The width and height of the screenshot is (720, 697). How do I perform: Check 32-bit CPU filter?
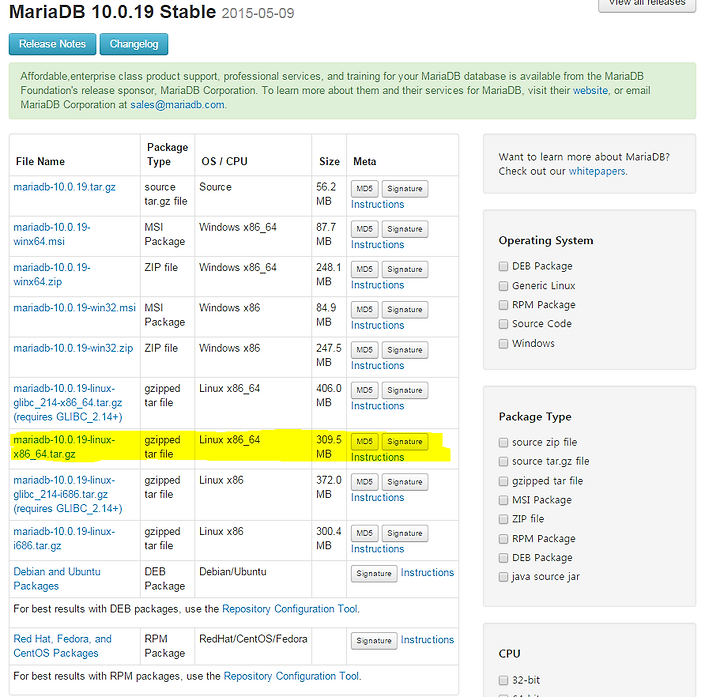click(x=503, y=680)
